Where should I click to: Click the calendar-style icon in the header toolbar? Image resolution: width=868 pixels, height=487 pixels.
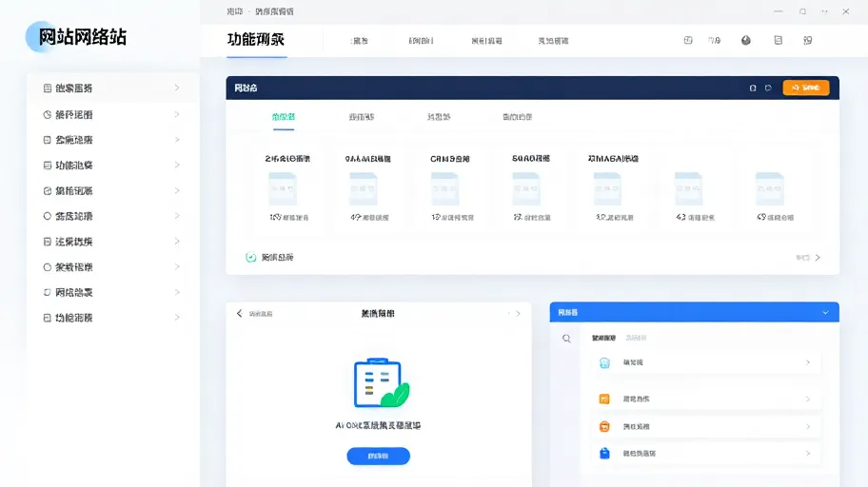tap(688, 40)
